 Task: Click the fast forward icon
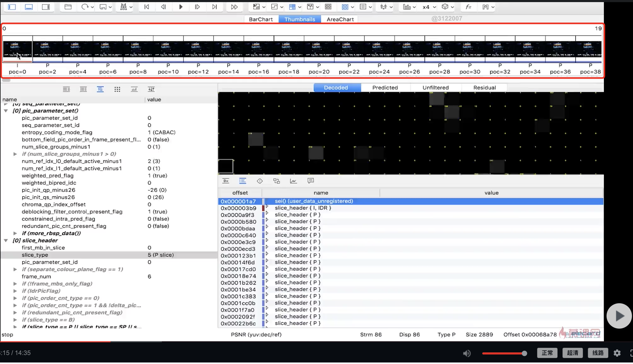click(234, 7)
